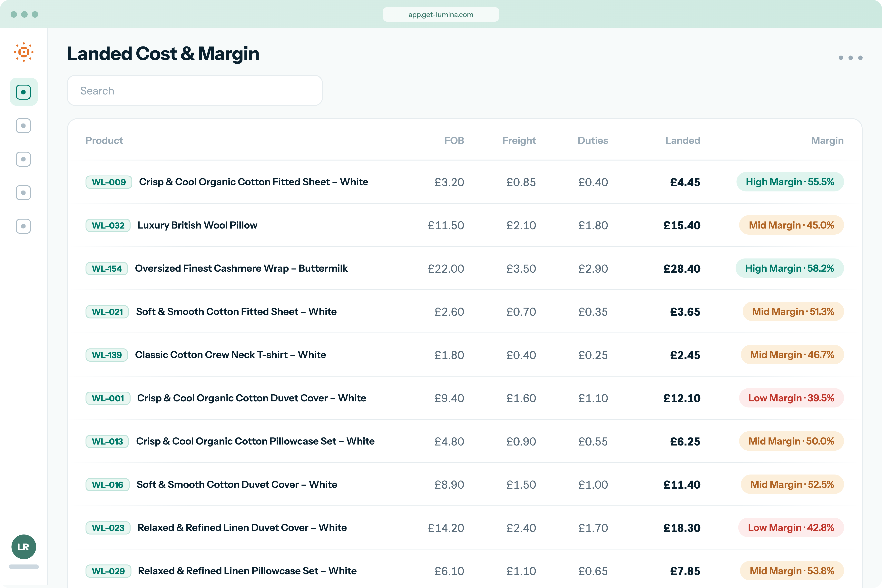Click Mid Margin · 53.8% badge
Screen dimensions: 882x588
(792, 571)
